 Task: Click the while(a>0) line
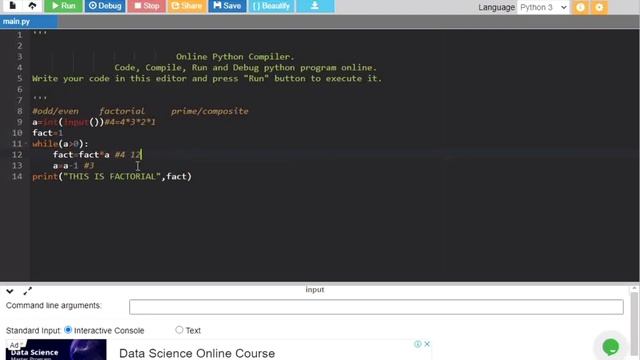click(x=60, y=144)
